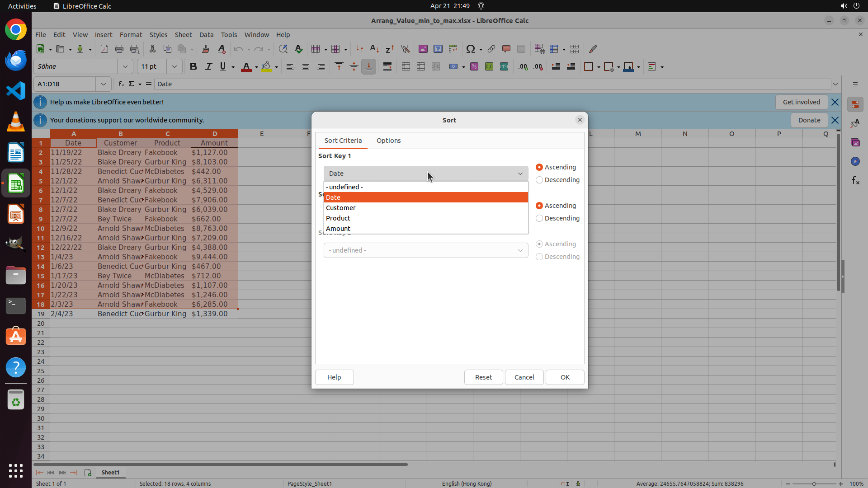
Task: Toggle Bold formatting icon
Action: (x=193, y=66)
